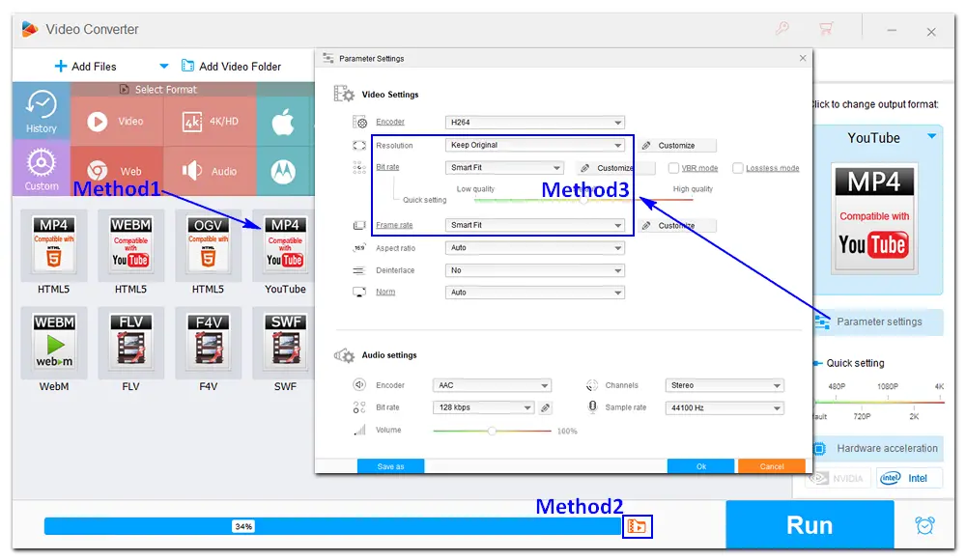Click the Save as button
The image size is (966, 560).
pyautogui.click(x=390, y=466)
